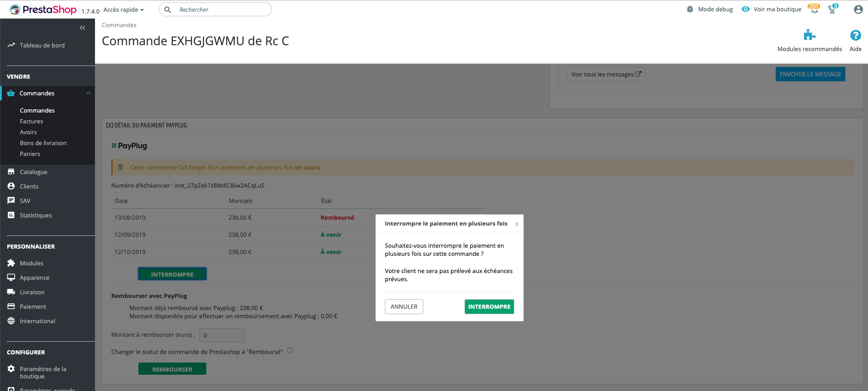The height and width of the screenshot is (391, 868).
Task: Click ANNULER in the dialog
Action: click(404, 306)
